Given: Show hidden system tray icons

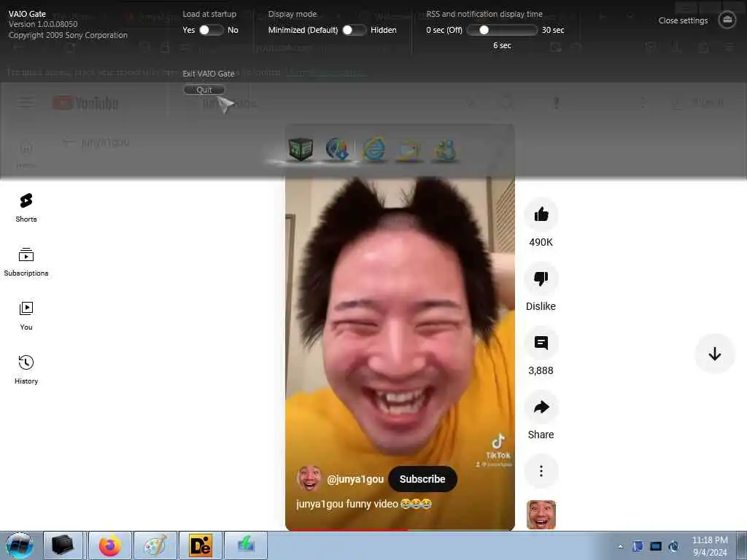Looking at the screenshot, I should [620, 547].
